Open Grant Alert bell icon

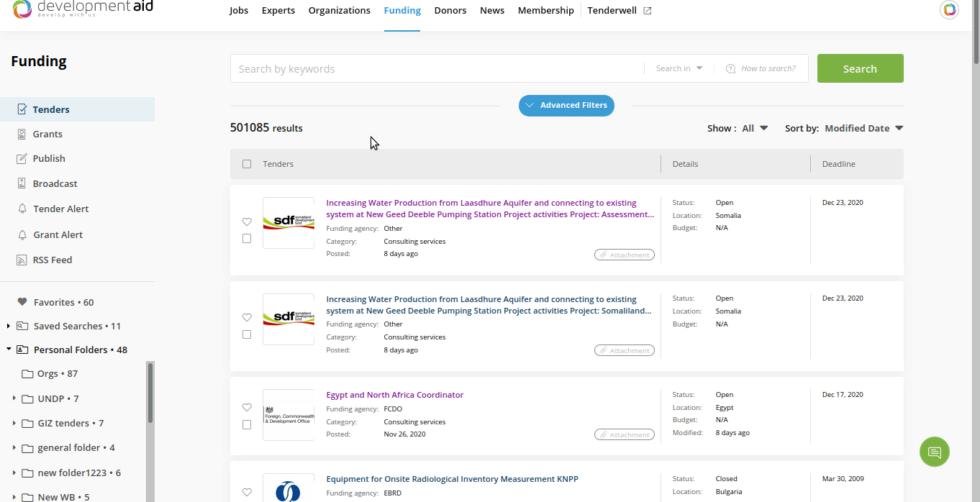tap(22, 234)
